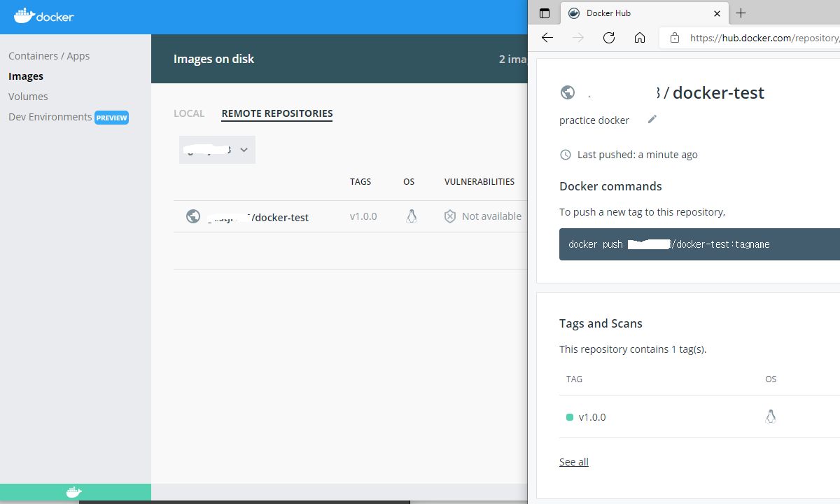Open the See all tags link
The width and height of the screenshot is (840, 504).
[x=574, y=462]
